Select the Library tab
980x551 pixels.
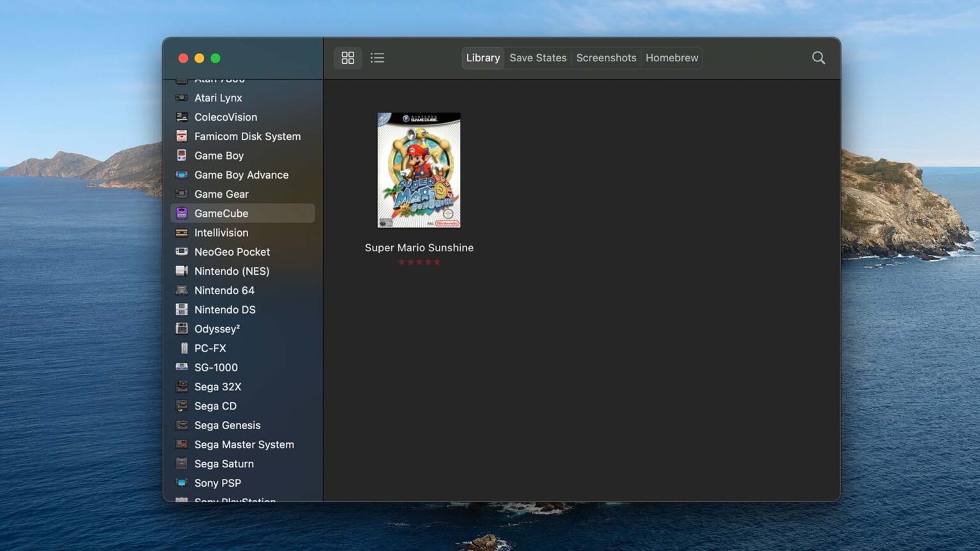coord(482,58)
